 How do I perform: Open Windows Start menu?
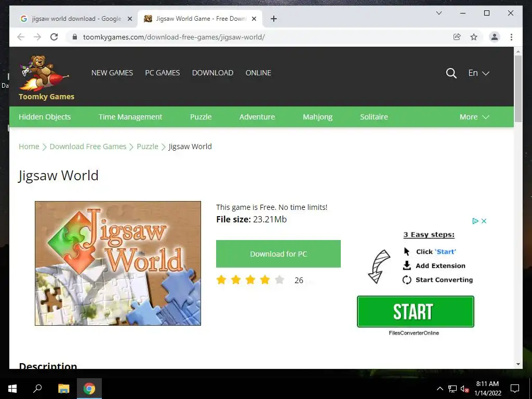click(12, 389)
